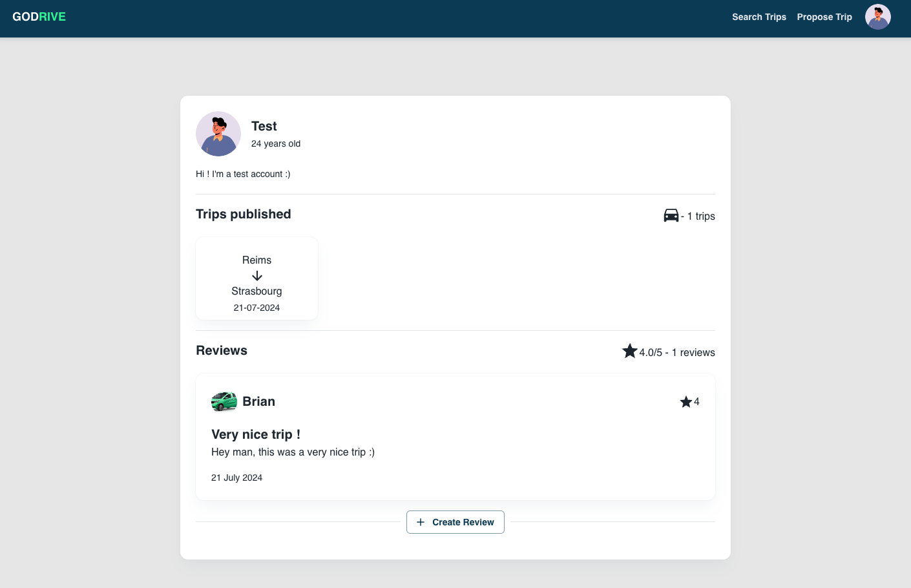Click the Reviews section heading
Image resolution: width=911 pixels, height=588 pixels.
point(221,350)
